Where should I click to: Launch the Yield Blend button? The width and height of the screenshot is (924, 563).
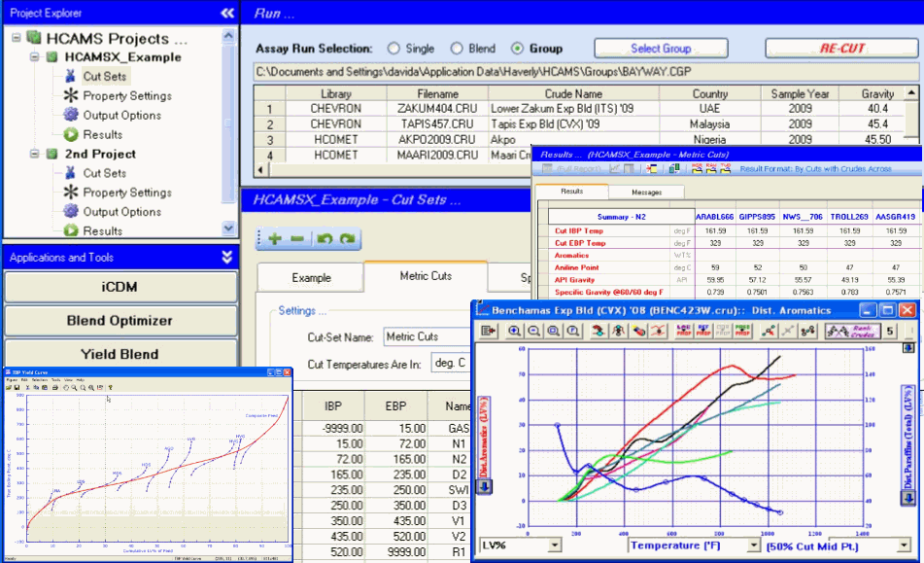click(120, 354)
